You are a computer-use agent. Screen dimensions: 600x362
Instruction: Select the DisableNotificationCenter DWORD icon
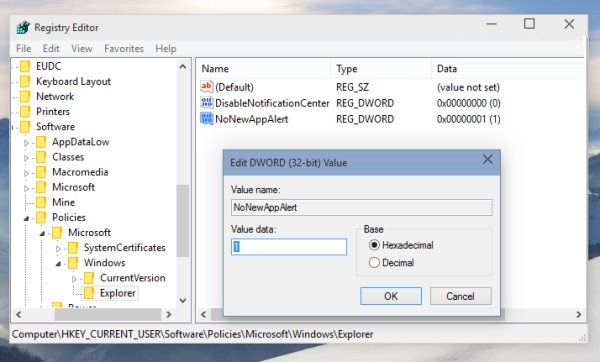[x=207, y=103]
